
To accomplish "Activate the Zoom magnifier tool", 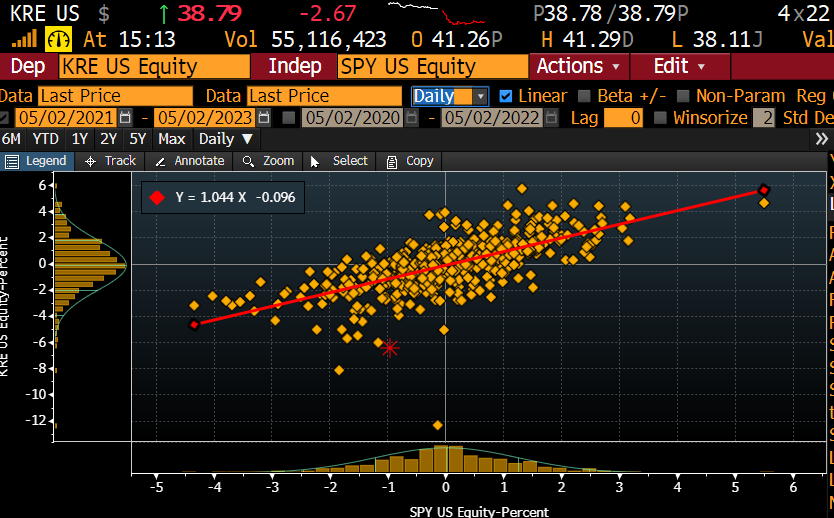I will click(268, 161).
